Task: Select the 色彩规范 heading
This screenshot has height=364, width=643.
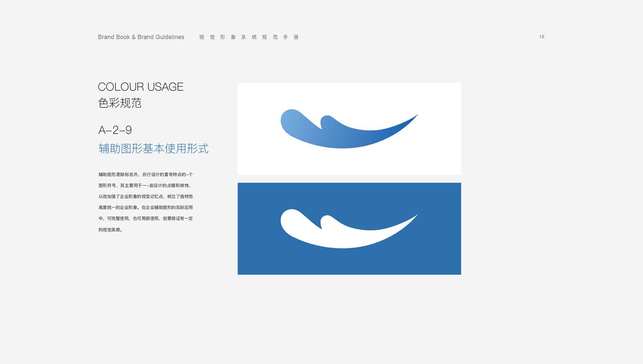Action: [120, 103]
